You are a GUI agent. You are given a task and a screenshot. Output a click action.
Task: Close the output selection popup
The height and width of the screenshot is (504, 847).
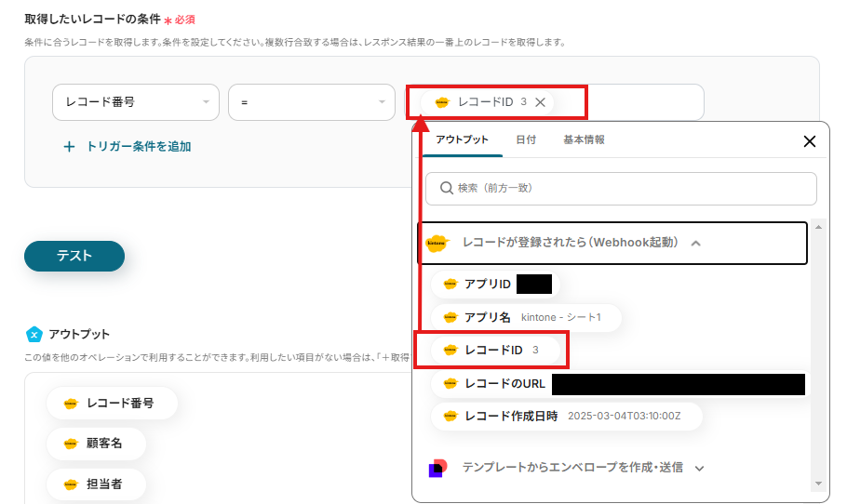[x=809, y=141]
